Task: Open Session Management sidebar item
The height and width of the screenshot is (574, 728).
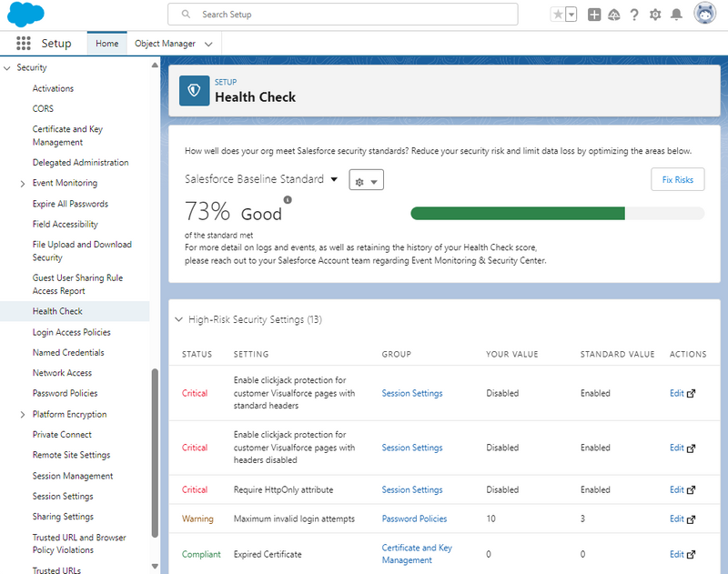Action: coord(73,476)
